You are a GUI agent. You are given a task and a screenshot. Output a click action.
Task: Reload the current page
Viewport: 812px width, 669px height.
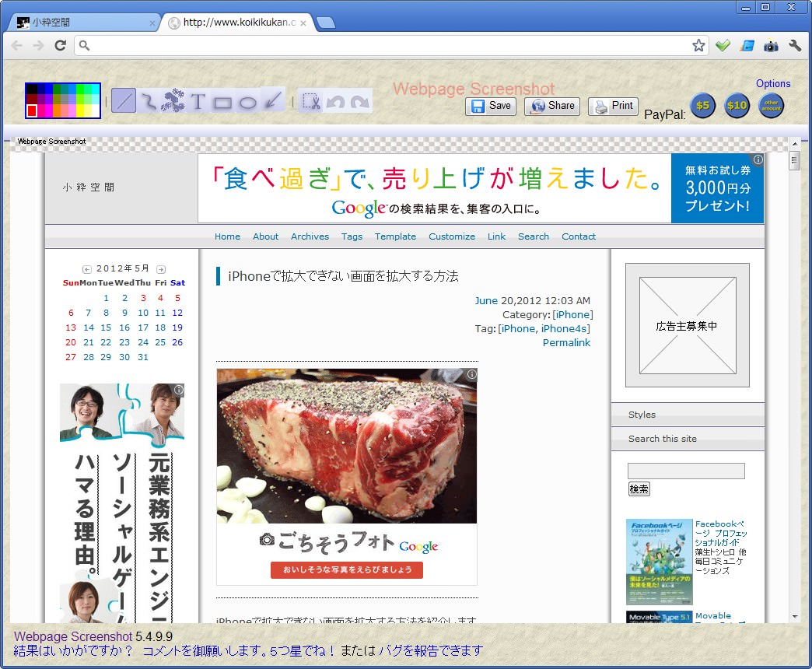[61, 46]
